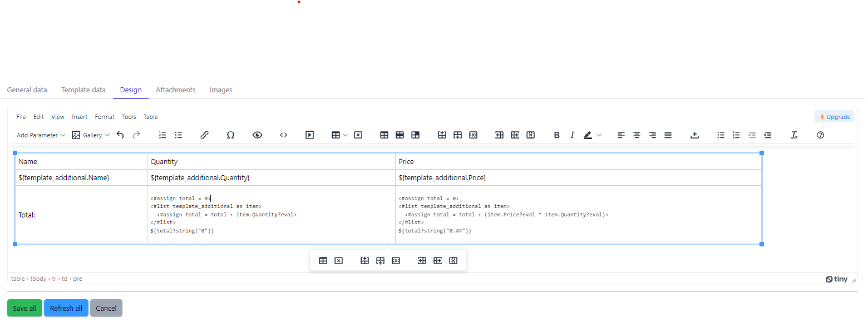Click Save all button

pyautogui.click(x=25, y=308)
